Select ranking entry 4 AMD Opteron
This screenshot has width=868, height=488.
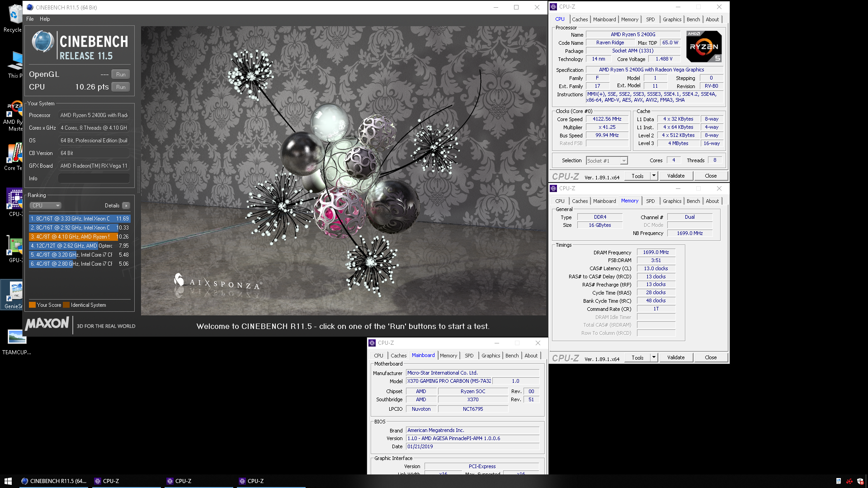[x=80, y=246]
